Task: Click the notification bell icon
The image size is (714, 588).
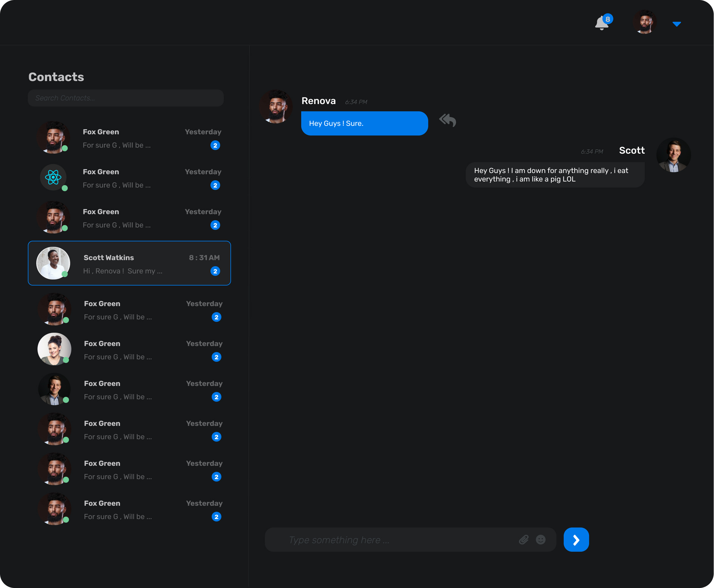Action: (x=602, y=22)
